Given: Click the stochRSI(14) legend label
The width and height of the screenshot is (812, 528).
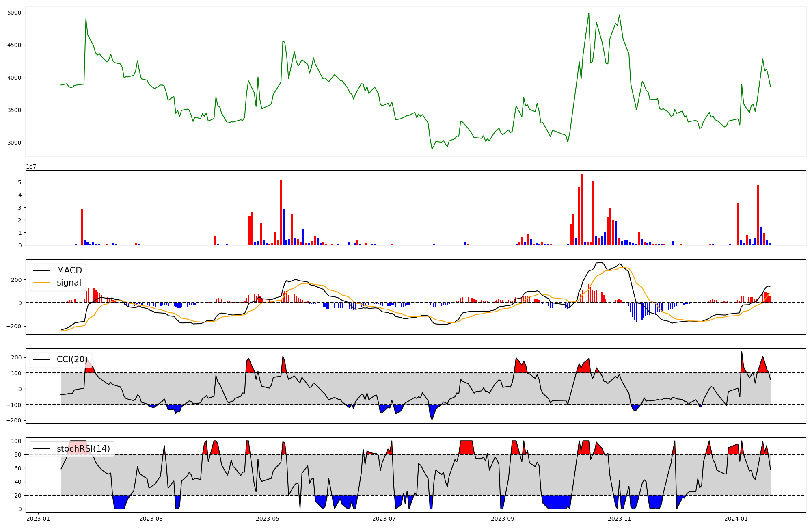Looking at the screenshot, I should [83, 449].
